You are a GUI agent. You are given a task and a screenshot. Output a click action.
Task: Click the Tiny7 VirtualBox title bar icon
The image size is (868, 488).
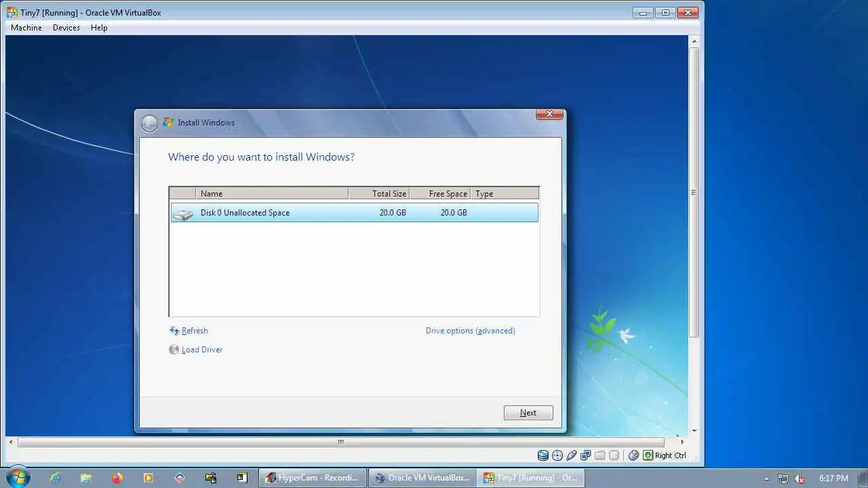tap(12, 12)
